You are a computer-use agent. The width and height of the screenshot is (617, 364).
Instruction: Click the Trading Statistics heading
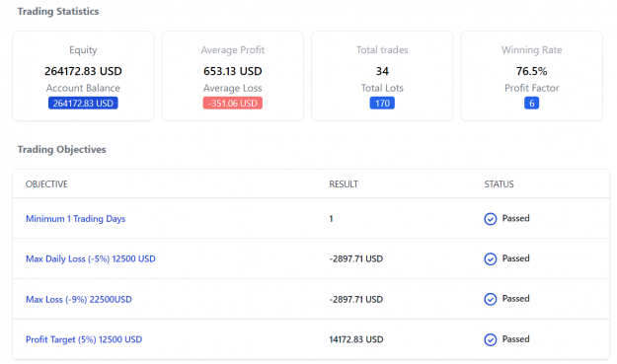pyautogui.click(x=58, y=12)
